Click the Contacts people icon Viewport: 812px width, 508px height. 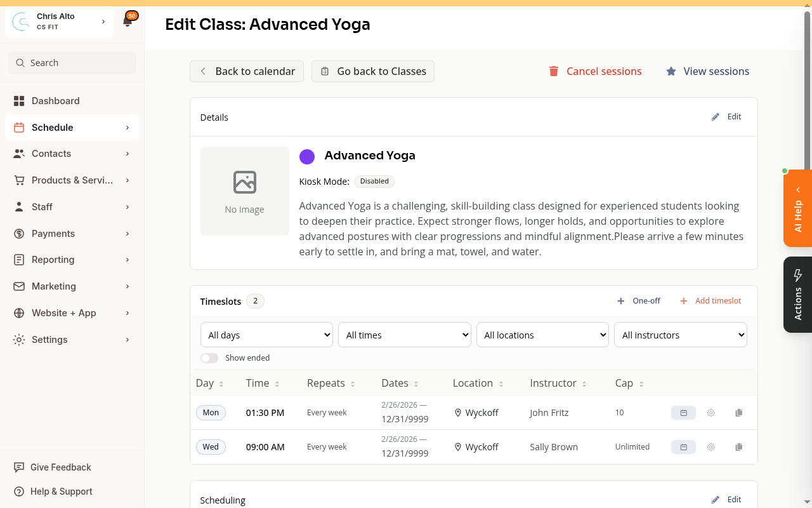tap(19, 154)
